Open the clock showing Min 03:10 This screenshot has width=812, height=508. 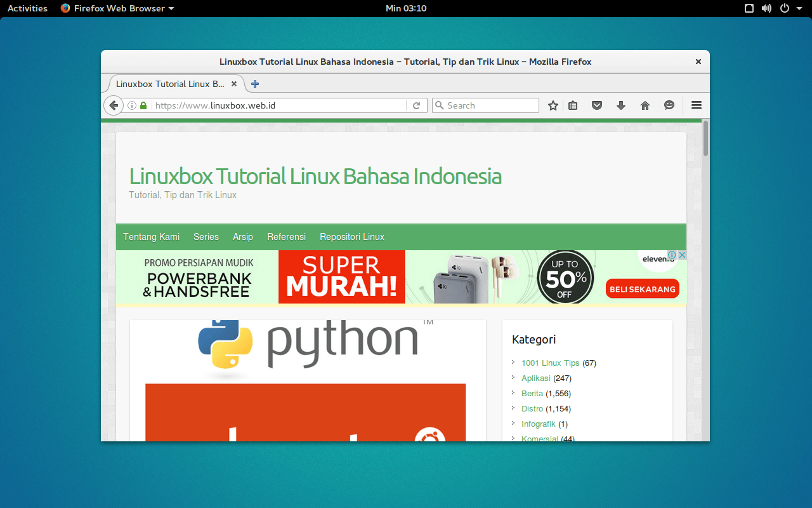tap(406, 8)
